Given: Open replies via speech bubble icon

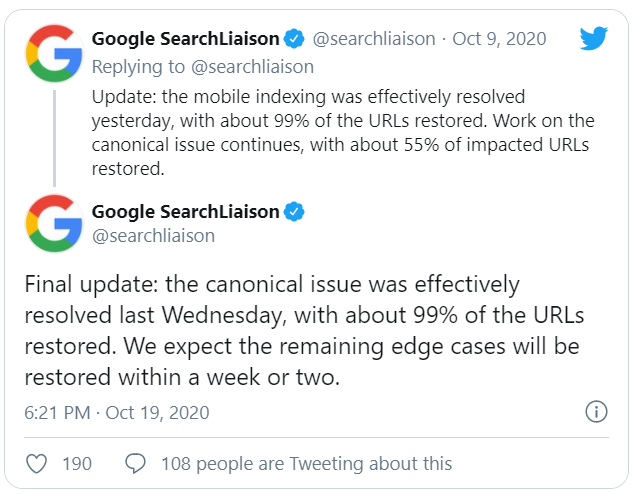Looking at the screenshot, I should tap(135, 463).
